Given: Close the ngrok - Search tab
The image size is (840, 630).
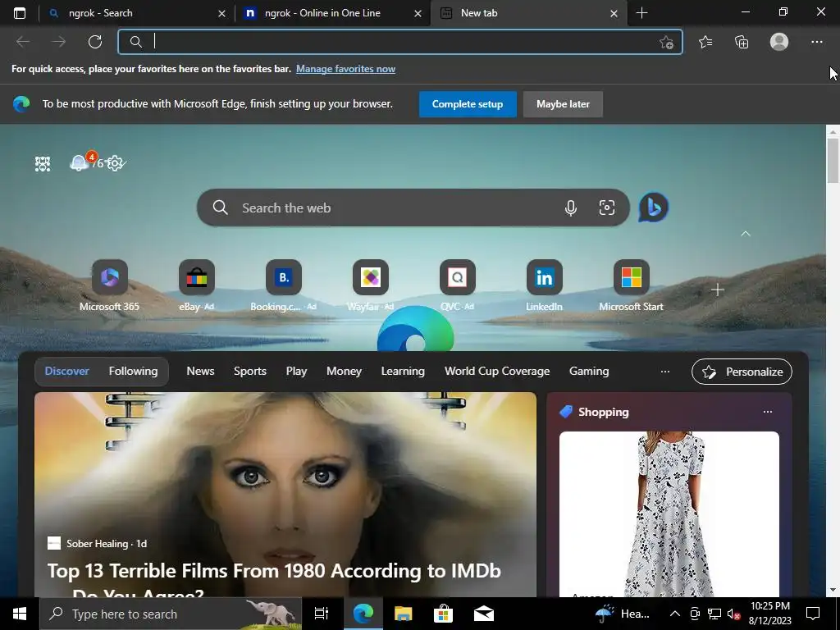Looking at the screenshot, I should coord(221,13).
